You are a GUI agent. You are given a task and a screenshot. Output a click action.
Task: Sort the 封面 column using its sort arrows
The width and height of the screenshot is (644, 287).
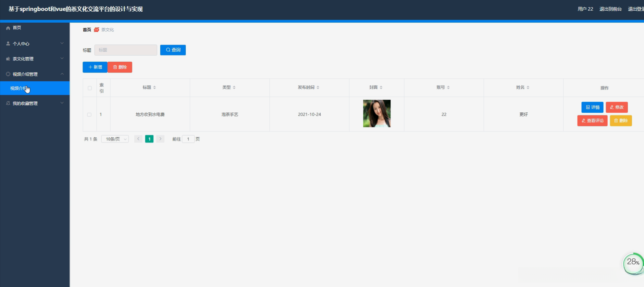[x=381, y=88]
